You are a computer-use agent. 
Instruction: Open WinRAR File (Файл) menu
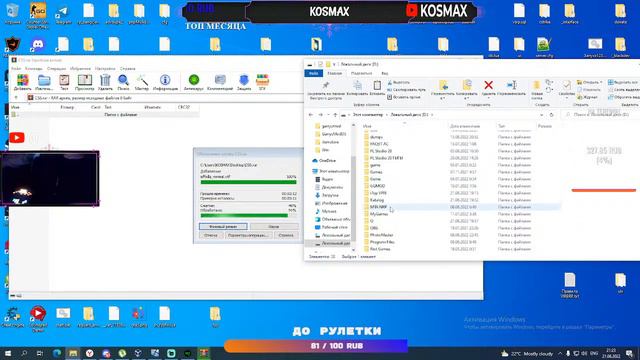click(16, 69)
